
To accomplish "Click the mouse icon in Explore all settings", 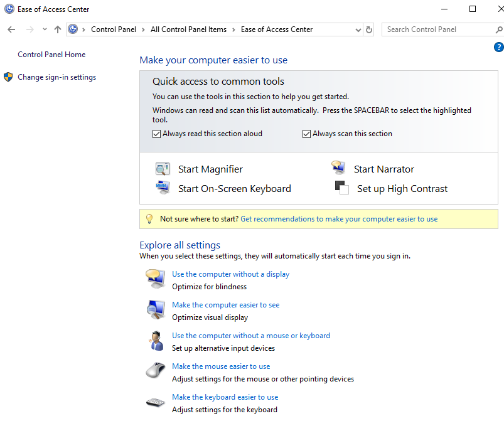I will (x=156, y=370).
